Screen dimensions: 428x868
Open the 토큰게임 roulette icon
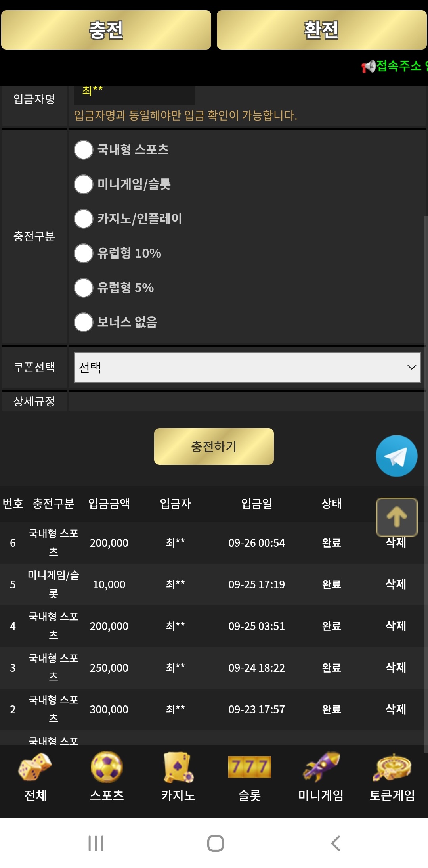[x=392, y=767]
